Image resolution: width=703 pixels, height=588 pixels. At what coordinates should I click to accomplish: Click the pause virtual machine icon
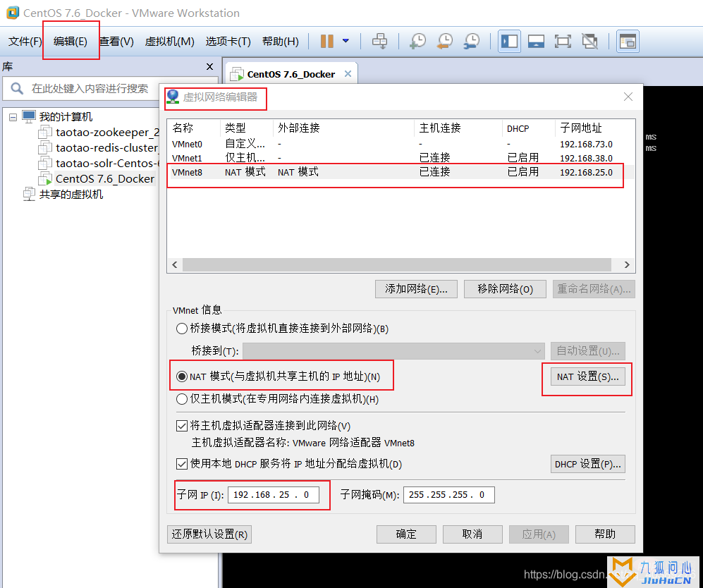coord(327,41)
